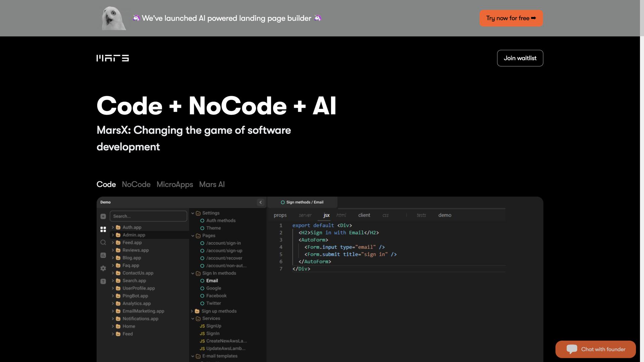Viewport: 644px width, 362px height.
Task: Click the Join waitlist button
Action: point(520,58)
